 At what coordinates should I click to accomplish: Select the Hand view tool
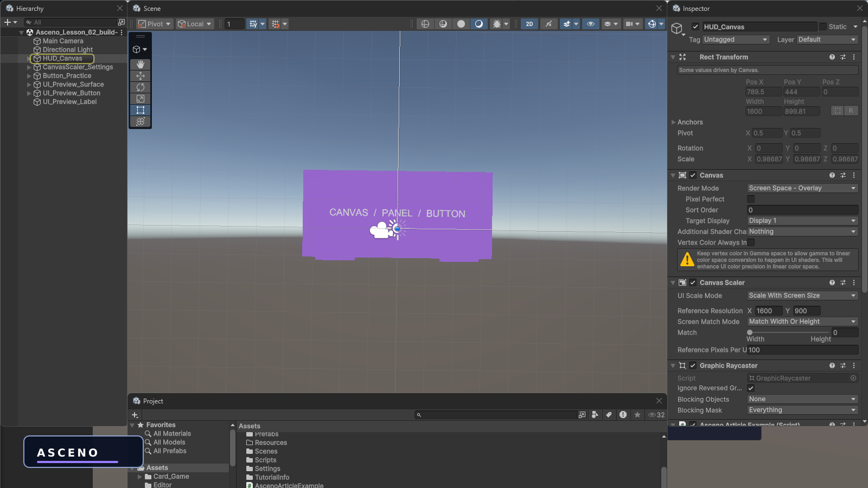[140, 65]
